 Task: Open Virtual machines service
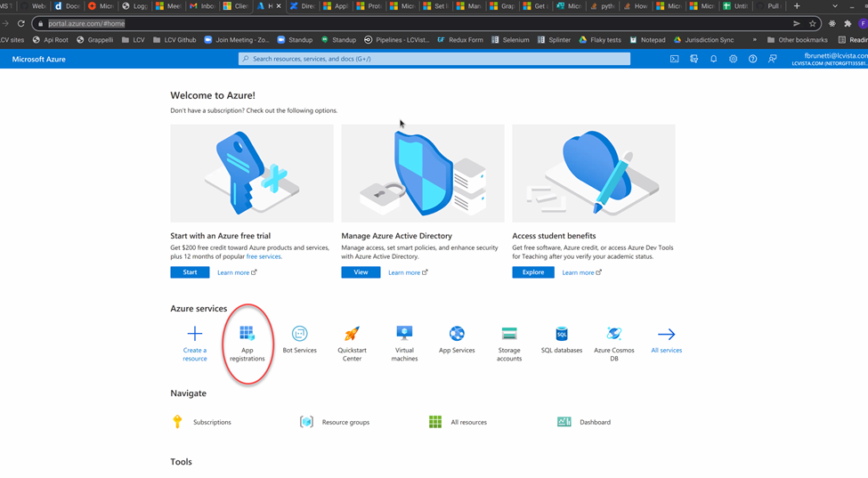pos(404,334)
